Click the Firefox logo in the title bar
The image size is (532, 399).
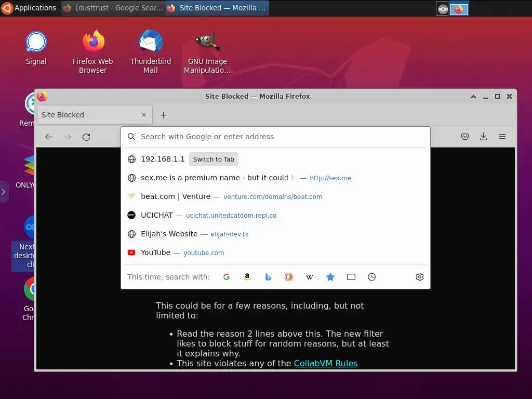(42, 96)
